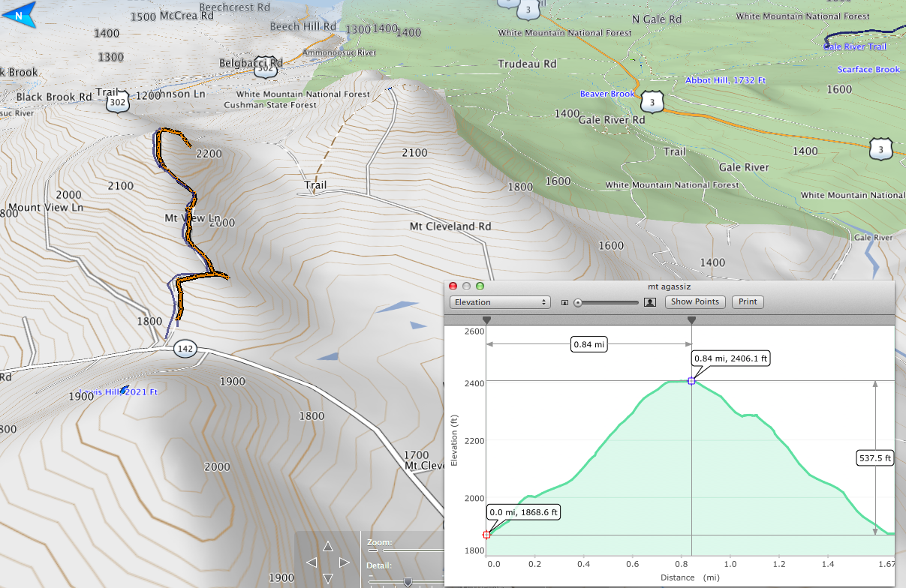Click the large profile size icon
The height and width of the screenshot is (588, 906).
tap(650, 302)
